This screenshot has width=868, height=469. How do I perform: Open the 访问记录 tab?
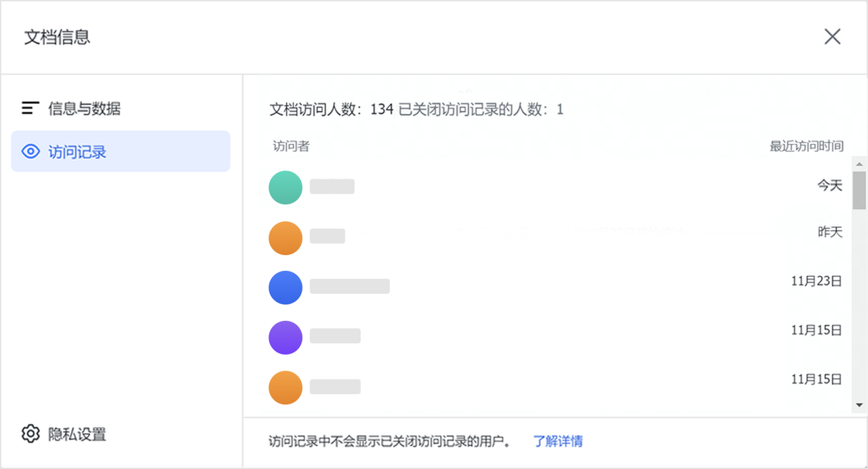coord(77,152)
